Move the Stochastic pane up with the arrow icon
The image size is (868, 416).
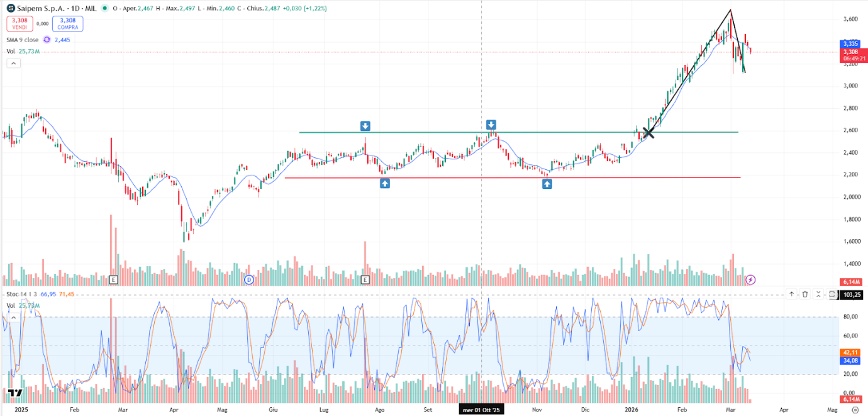pos(791,294)
